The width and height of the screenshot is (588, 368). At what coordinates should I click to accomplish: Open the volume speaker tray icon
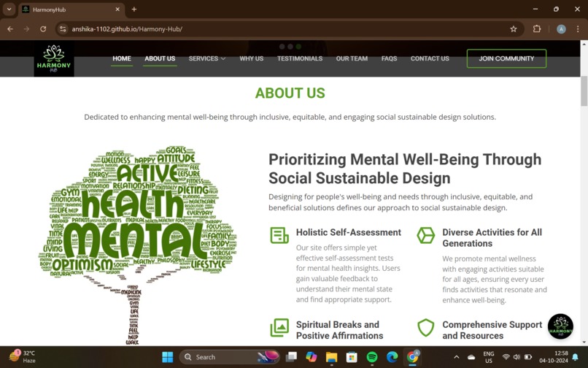[x=517, y=357]
